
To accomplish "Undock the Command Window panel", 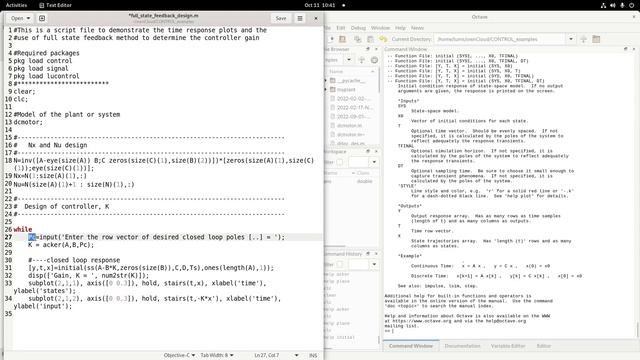I will (x=626, y=49).
